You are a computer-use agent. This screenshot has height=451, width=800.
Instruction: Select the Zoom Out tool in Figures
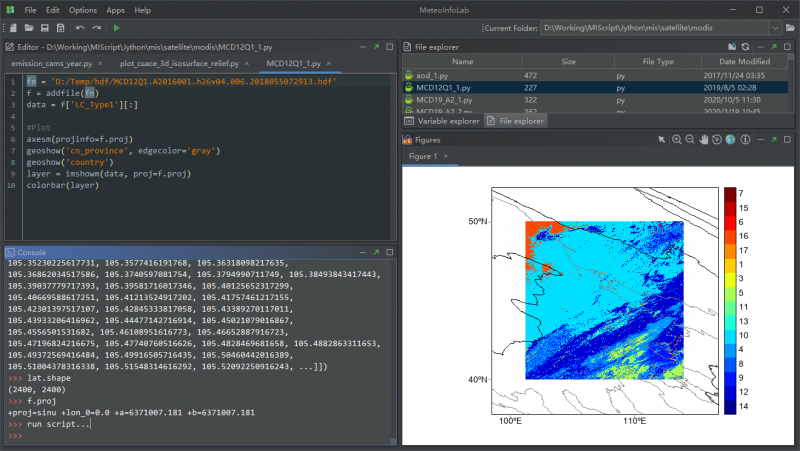pyautogui.click(x=690, y=140)
